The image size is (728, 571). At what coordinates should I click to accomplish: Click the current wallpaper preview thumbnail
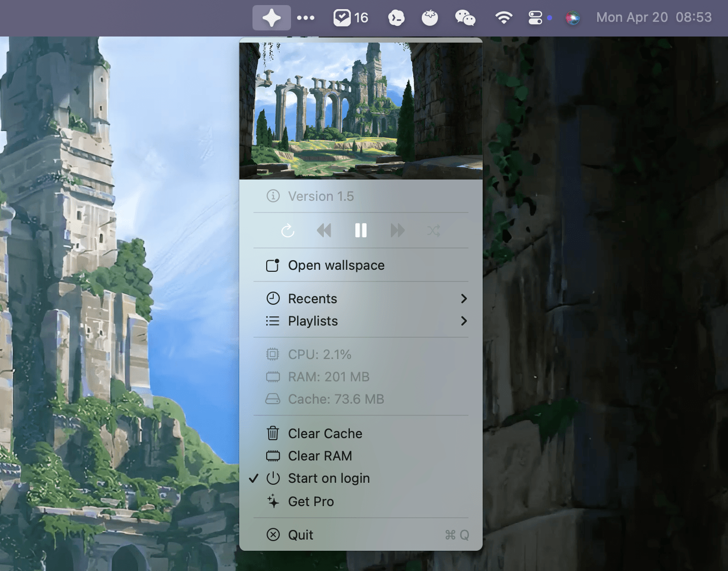coord(360,111)
